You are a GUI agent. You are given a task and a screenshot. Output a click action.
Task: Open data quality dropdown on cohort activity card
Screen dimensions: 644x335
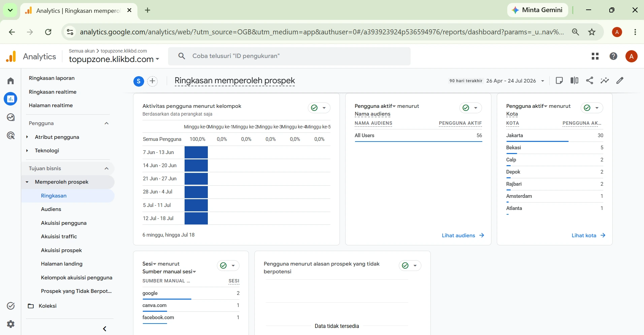coord(319,108)
